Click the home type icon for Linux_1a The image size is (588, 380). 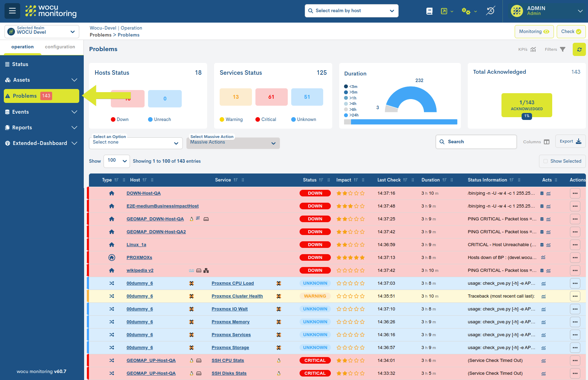pos(112,245)
